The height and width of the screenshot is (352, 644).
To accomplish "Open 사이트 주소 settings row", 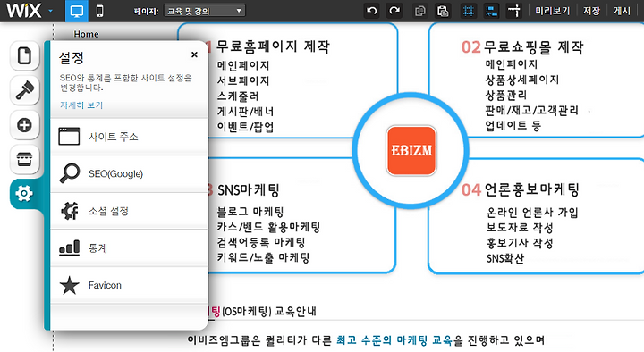I will click(x=129, y=137).
